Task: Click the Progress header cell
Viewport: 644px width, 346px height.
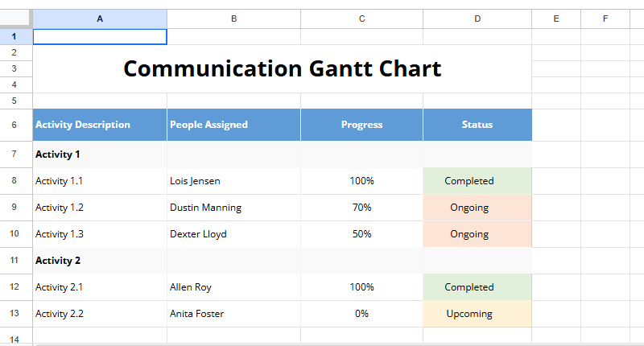Action: tap(361, 125)
